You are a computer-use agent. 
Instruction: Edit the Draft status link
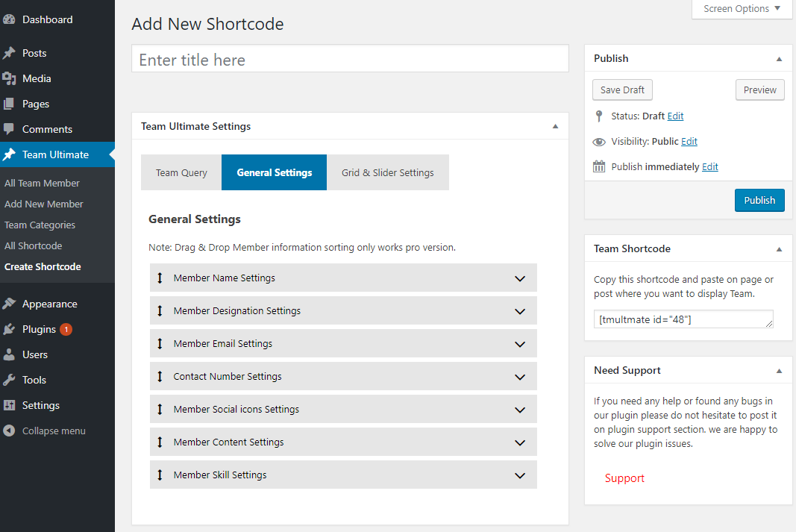pos(675,116)
